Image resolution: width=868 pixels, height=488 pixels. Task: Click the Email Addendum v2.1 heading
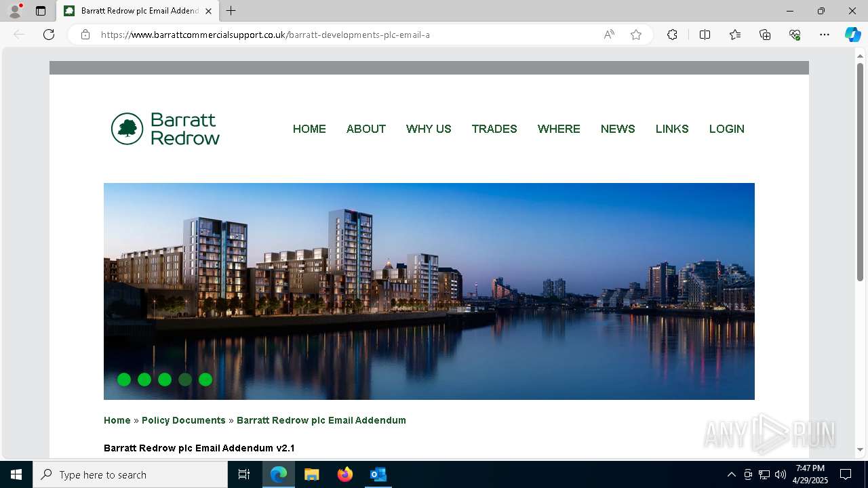(x=199, y=448)
